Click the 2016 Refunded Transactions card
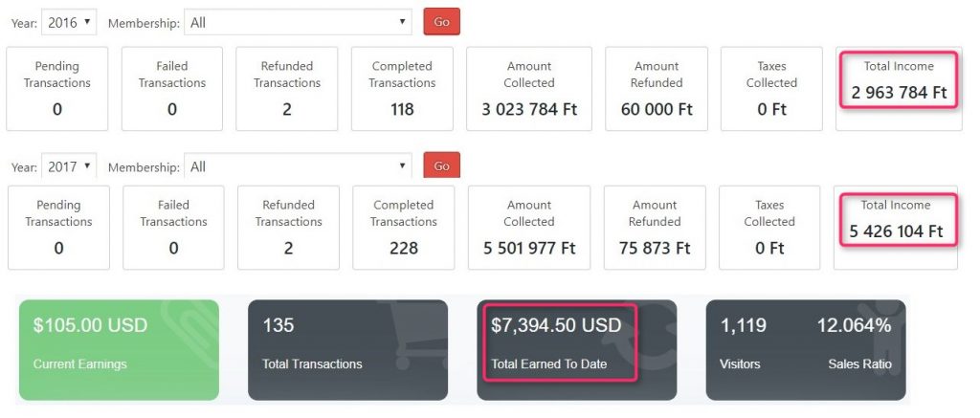 pos(286,88)
